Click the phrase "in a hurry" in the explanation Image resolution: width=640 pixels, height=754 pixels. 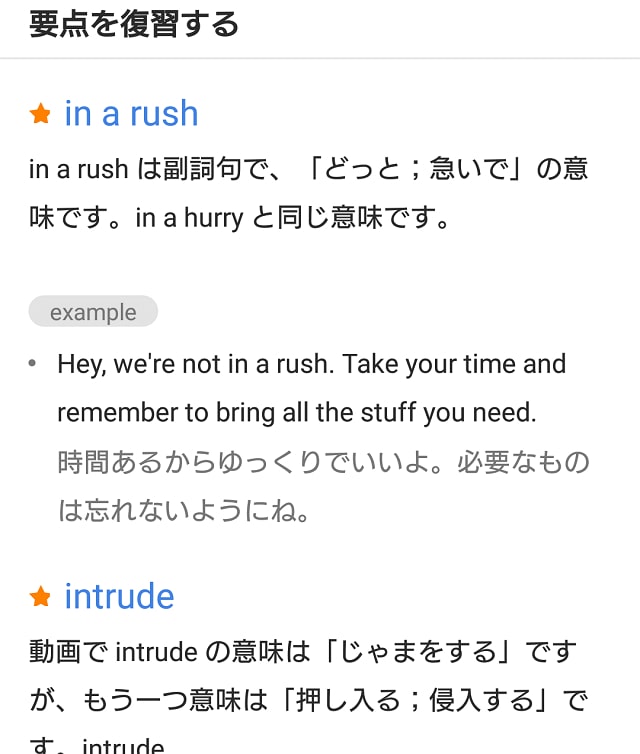(x=190, y=218)
